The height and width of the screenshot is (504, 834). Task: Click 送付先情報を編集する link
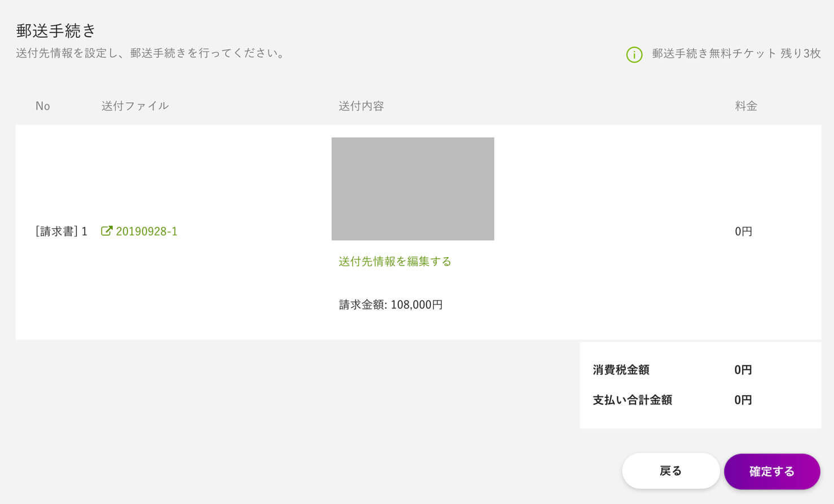395,262
